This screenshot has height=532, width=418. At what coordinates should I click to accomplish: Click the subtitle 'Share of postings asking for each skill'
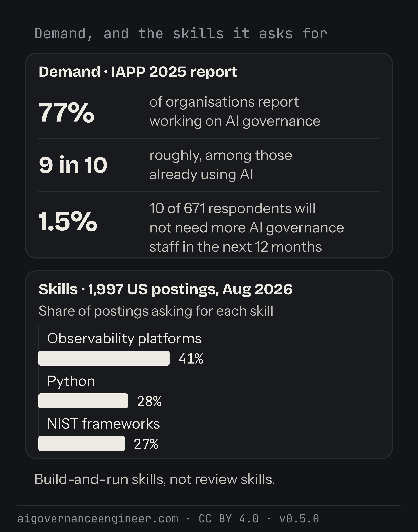click(156, 311)
